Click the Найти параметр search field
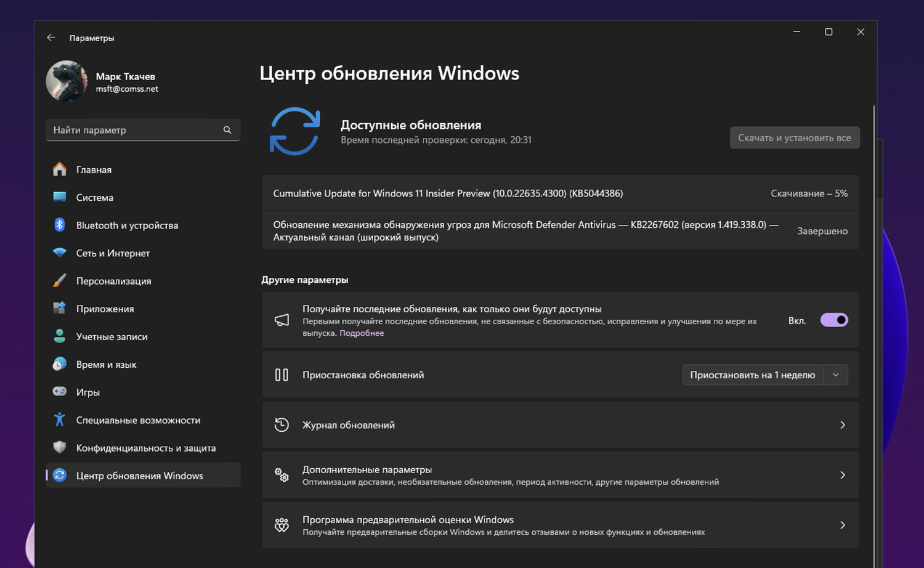 (x=136, y=130)
